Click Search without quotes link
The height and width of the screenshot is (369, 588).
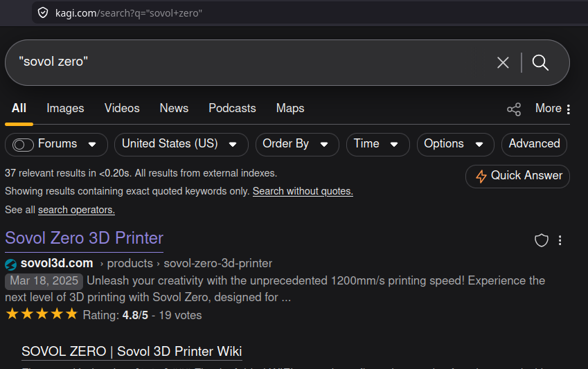(303, 191)
